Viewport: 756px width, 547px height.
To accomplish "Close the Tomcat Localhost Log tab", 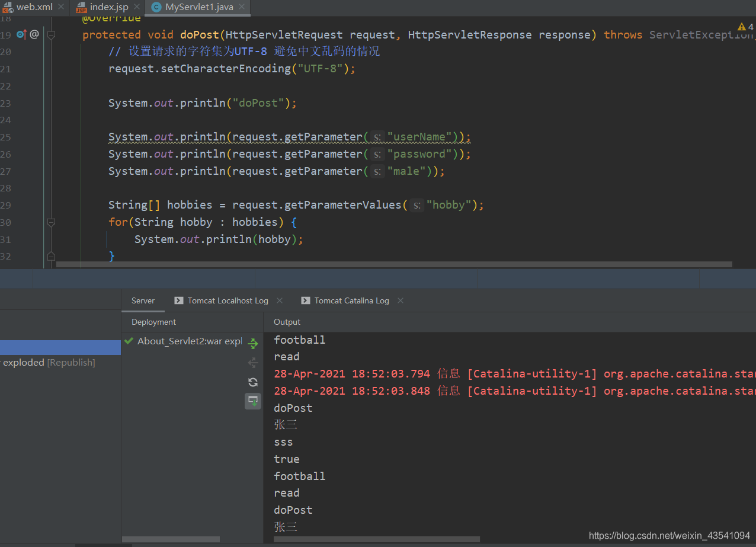I will pos(280,300).
